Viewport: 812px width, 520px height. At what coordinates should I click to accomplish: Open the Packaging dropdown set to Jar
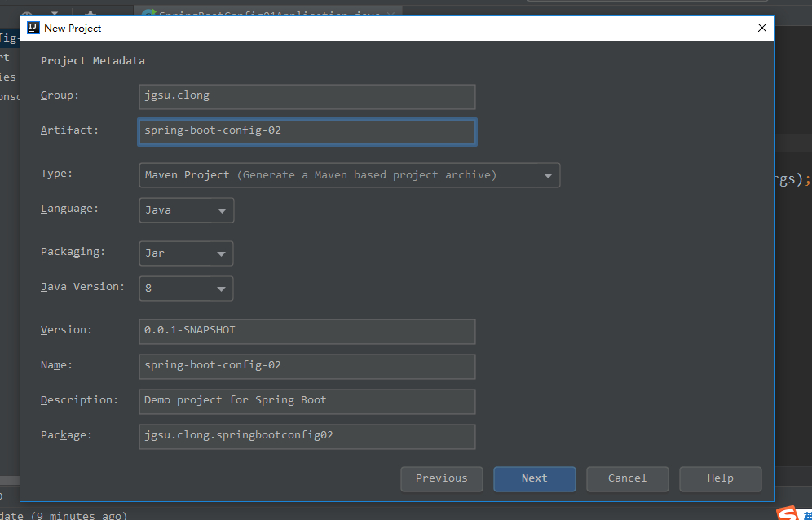(186, 253)
